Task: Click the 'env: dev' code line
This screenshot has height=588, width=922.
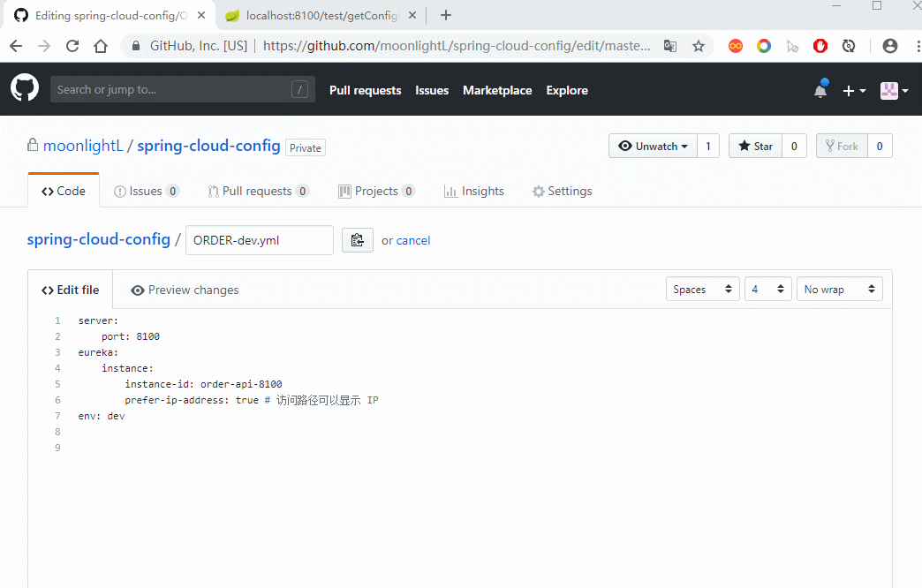Action: click(x=102, y=416)
